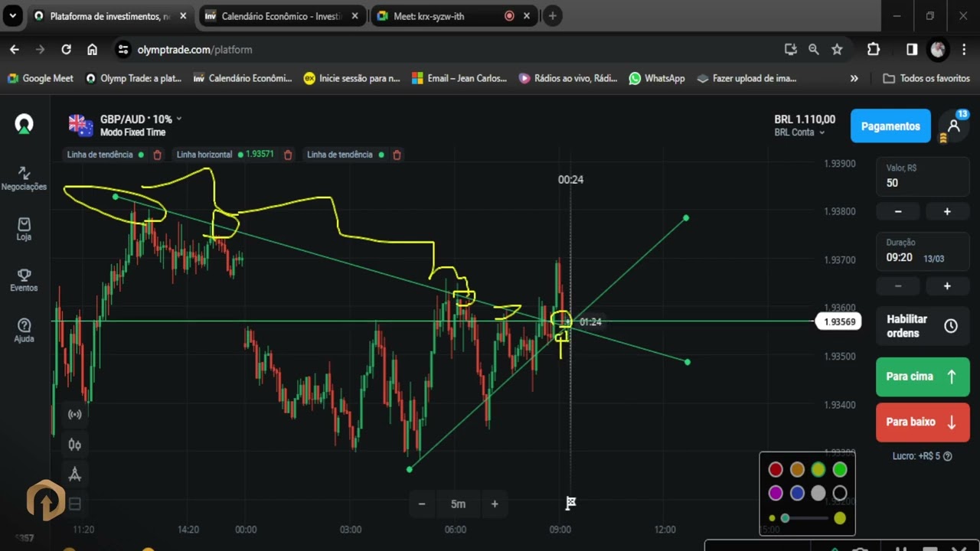This screenshot has height=551, width=980.
Task: Click the Olymp Trade logo icon
Action: tap(24, 124)
